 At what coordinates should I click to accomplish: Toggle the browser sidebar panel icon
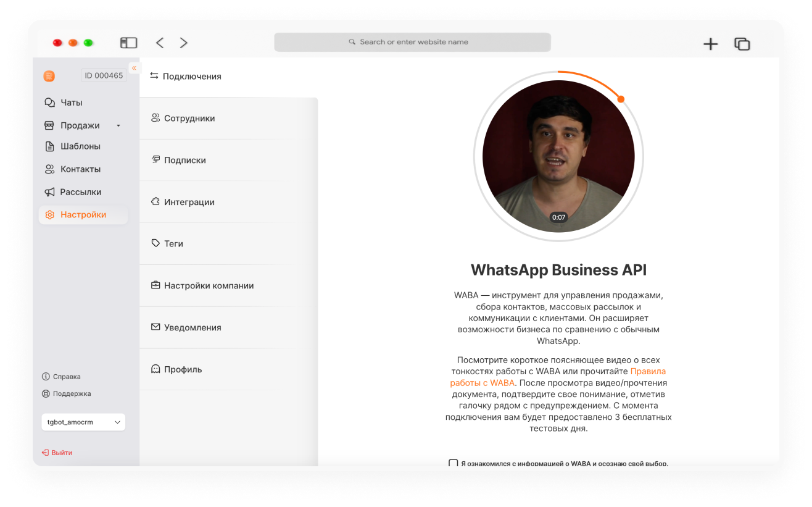pyautogui.click(x=128, y=43)
